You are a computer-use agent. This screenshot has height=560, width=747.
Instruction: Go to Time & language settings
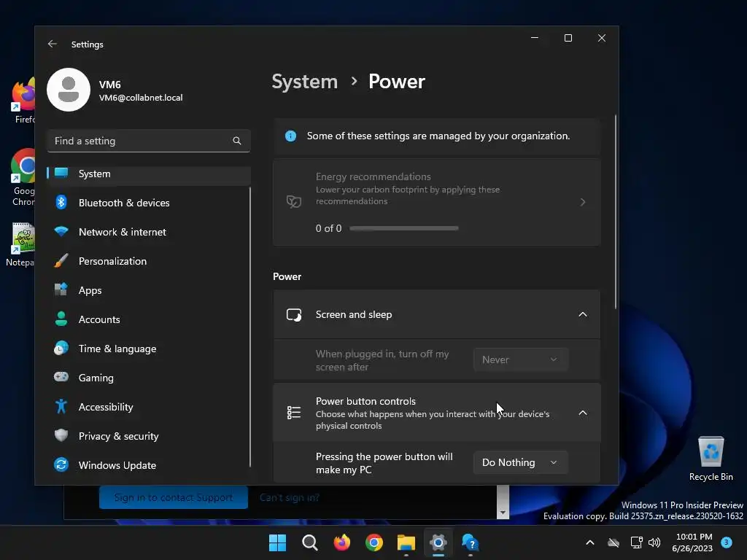coord(149,349)
